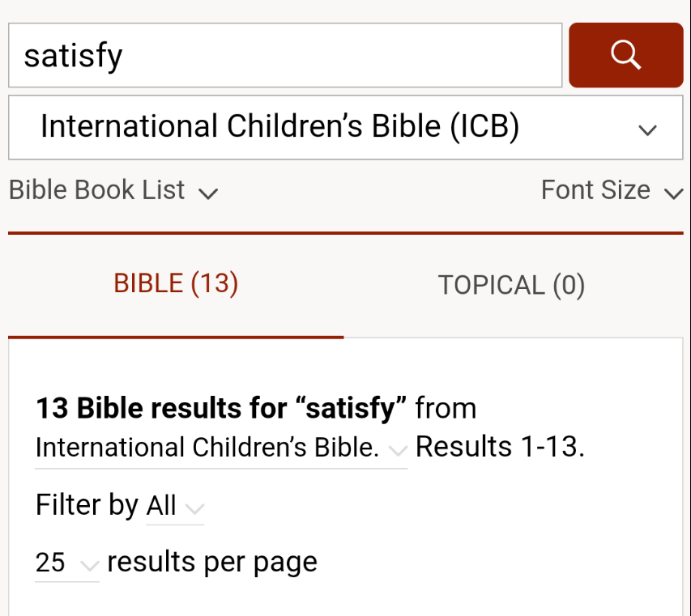This screenshot has height=616, width=691.
Task: Click the magnifying glass search button
Action: click(x=625, y=55)
